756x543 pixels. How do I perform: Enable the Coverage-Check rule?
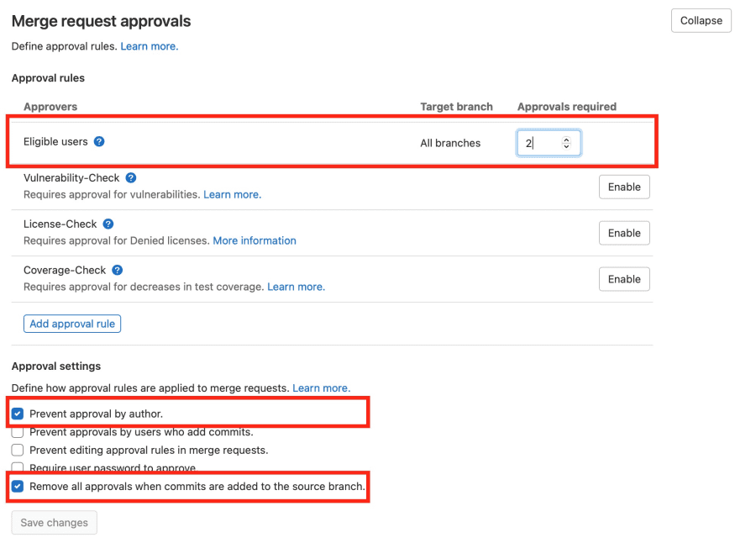coord(623,279)
